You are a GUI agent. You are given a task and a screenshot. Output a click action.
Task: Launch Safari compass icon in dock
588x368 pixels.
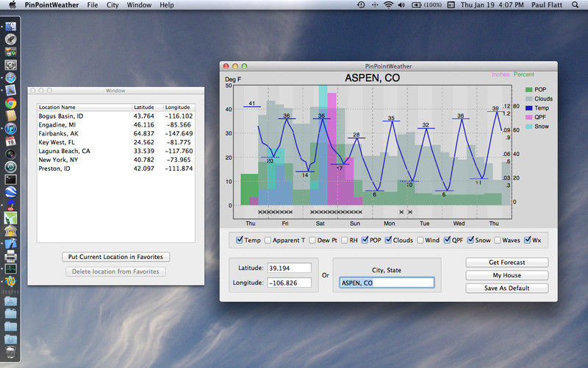10,78
